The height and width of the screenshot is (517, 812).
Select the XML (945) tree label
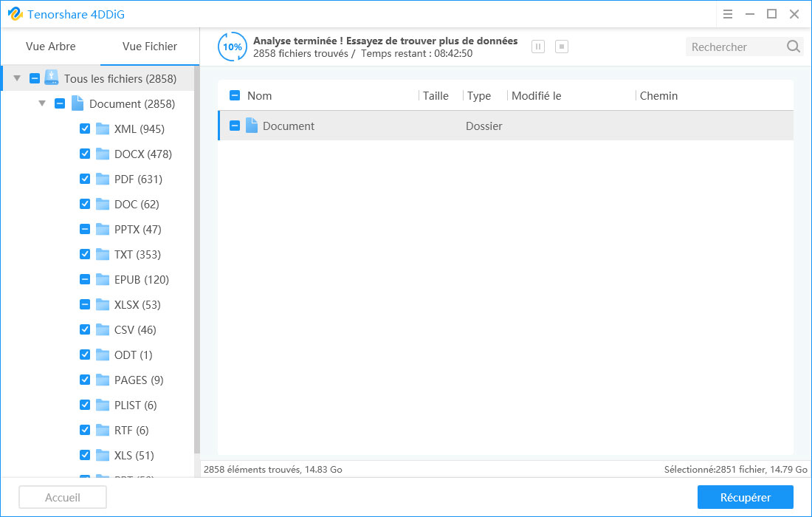pos(140,129)
